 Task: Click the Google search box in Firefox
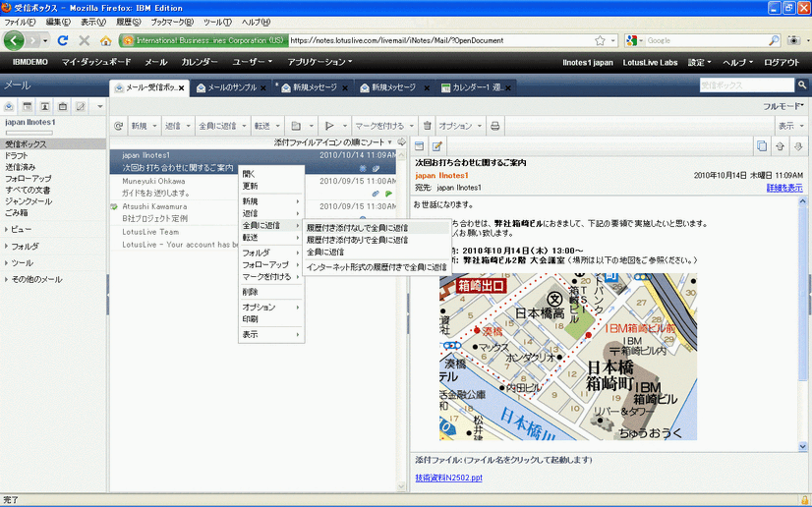[x=707, y=40]
